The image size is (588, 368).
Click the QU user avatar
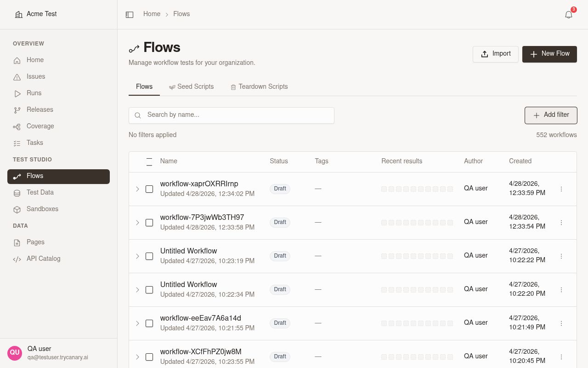[15, 353]
